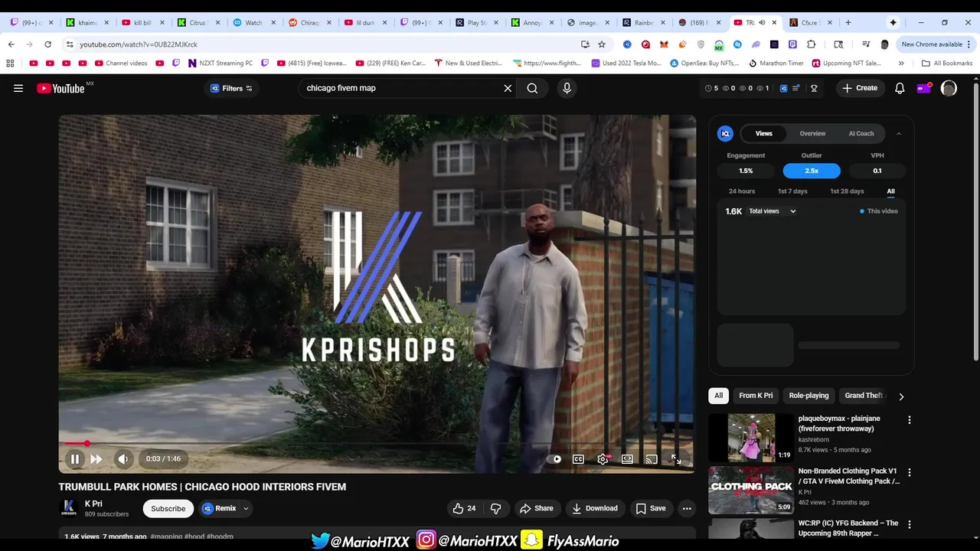Viewport: 980px width, 551px height.
Task: Choose the 1st 7 days range
Action: [x=792, y=191]
